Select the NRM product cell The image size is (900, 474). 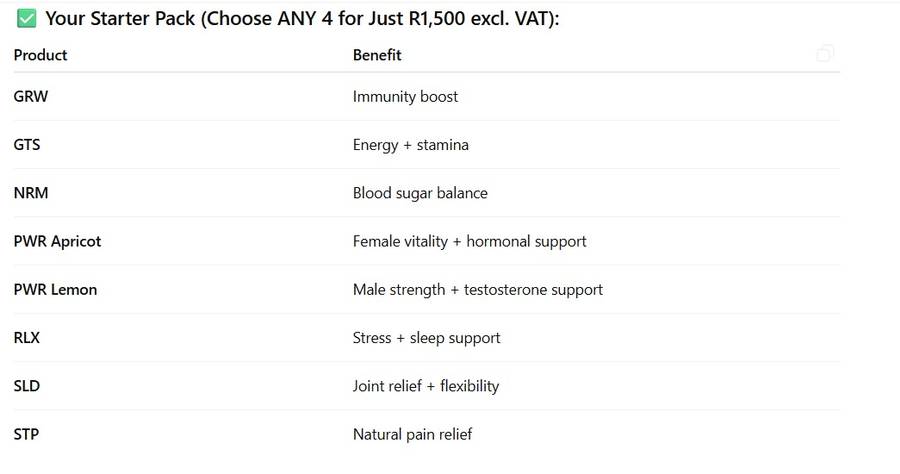tap(31, 193)
